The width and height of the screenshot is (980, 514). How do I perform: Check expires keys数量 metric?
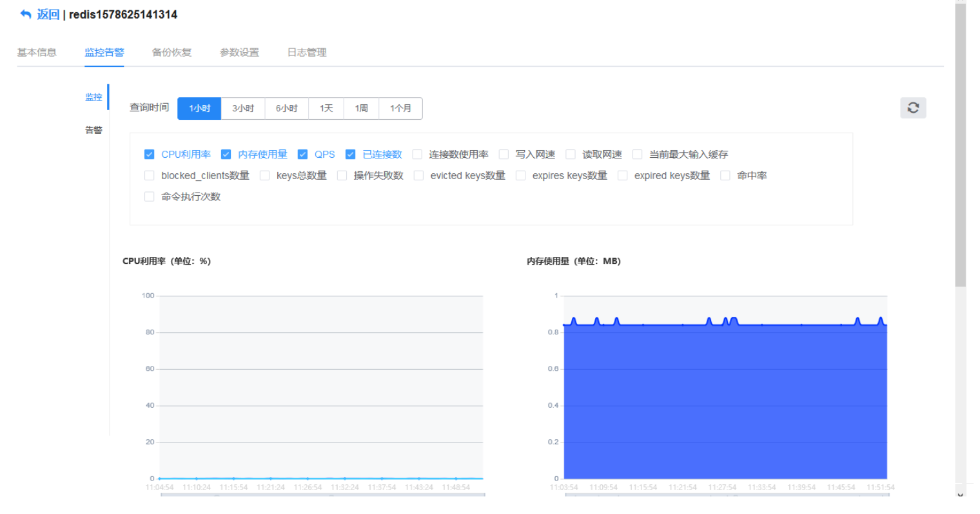520,175
